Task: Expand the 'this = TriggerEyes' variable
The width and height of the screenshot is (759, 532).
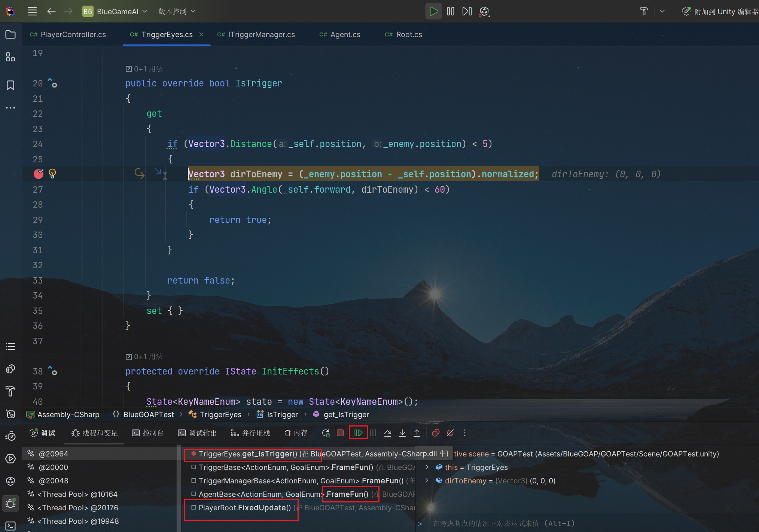Action: click(x=427, y=467)
